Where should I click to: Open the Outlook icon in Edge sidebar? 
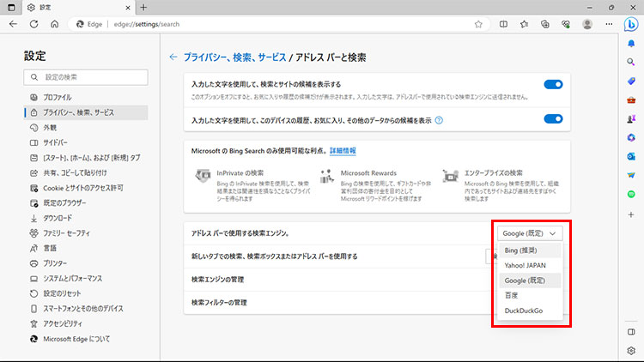click(630, 156)
